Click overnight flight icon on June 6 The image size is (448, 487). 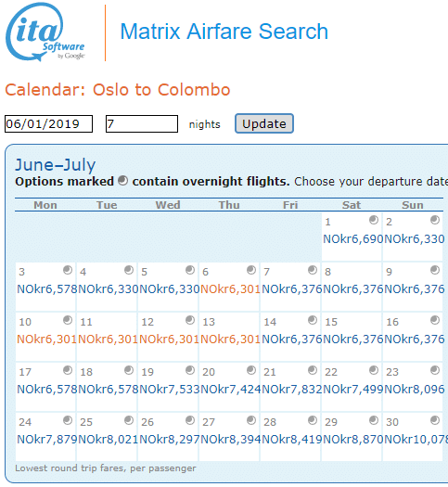click(x=251, y=270)
